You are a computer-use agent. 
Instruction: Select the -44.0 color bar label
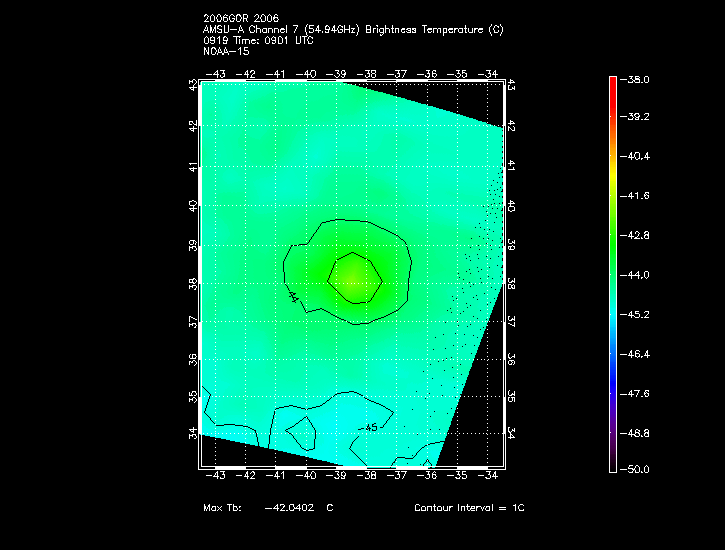coord(638,274)
